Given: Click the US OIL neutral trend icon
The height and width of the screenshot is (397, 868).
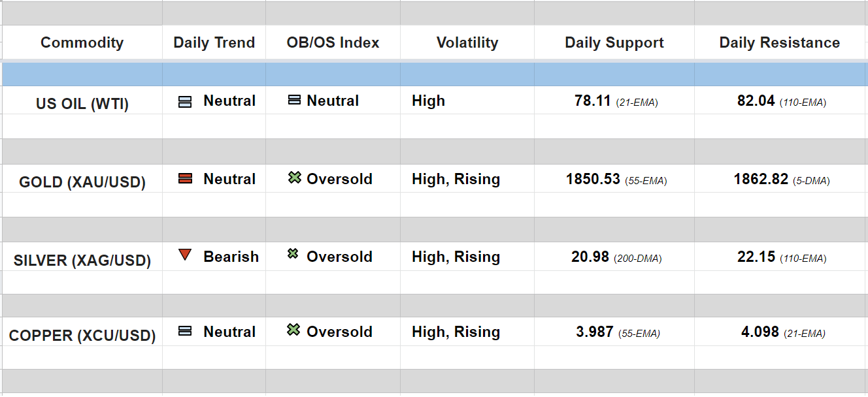Looking at the screenshot, I should pos(185,102).
